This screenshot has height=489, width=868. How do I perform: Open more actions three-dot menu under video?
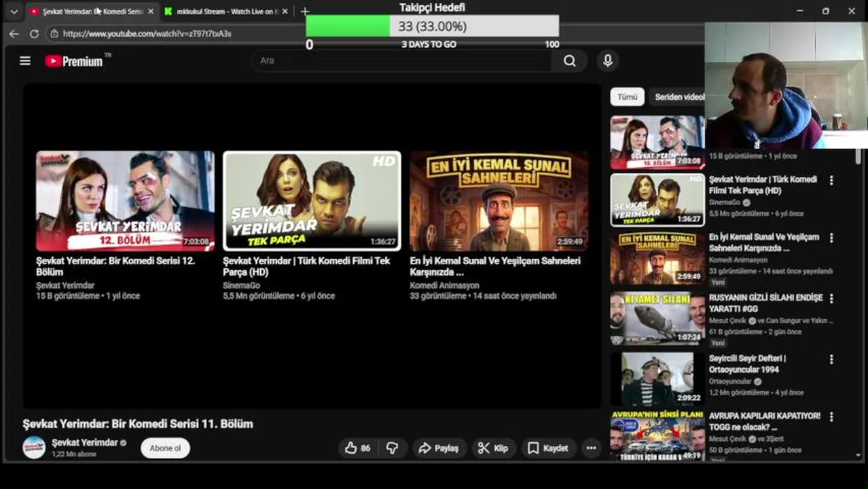[x=592, y=448]
